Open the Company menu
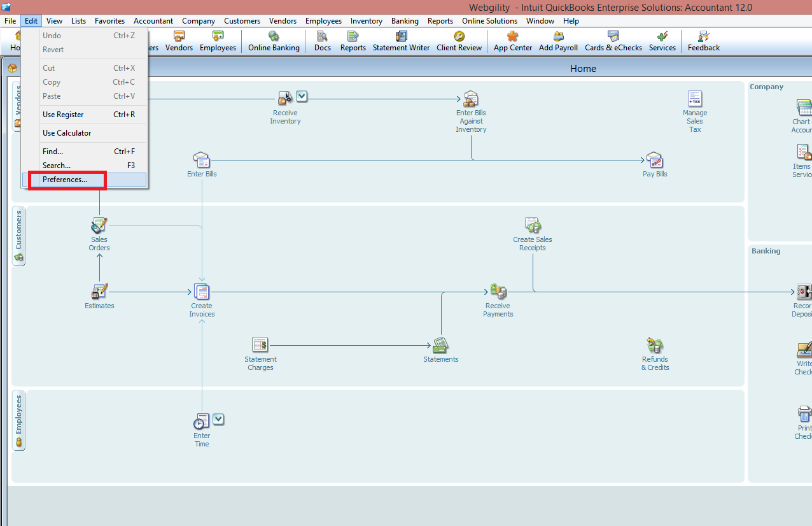812x526 pixels. (199, 21)
